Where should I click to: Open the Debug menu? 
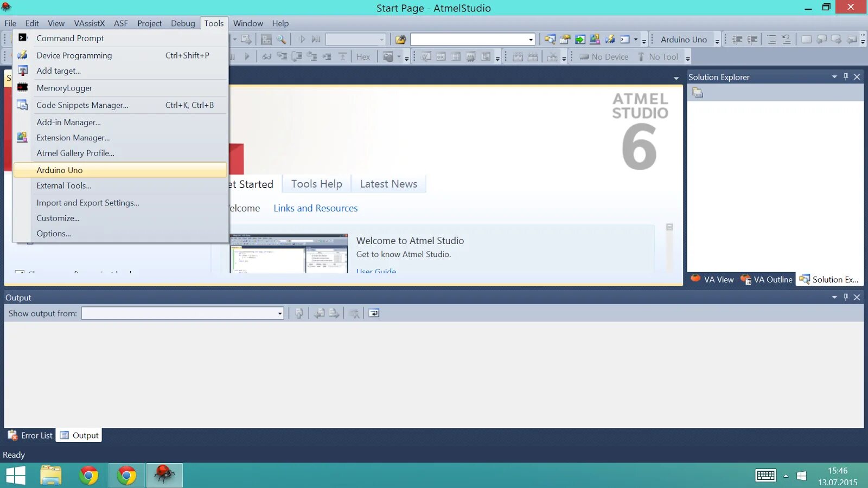coord(183,23)
